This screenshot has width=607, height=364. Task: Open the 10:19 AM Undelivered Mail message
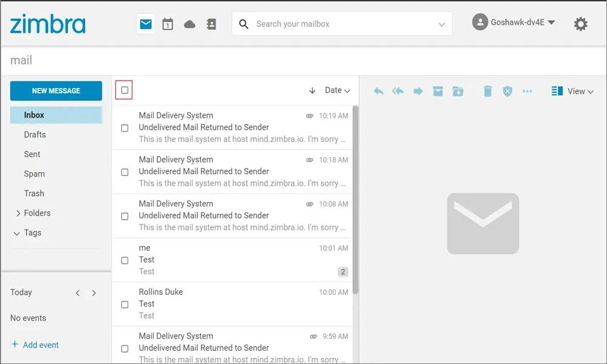click(232, 127)
